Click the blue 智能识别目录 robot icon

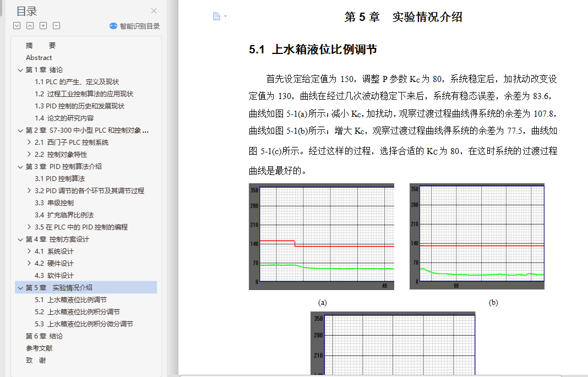[113, 26]
